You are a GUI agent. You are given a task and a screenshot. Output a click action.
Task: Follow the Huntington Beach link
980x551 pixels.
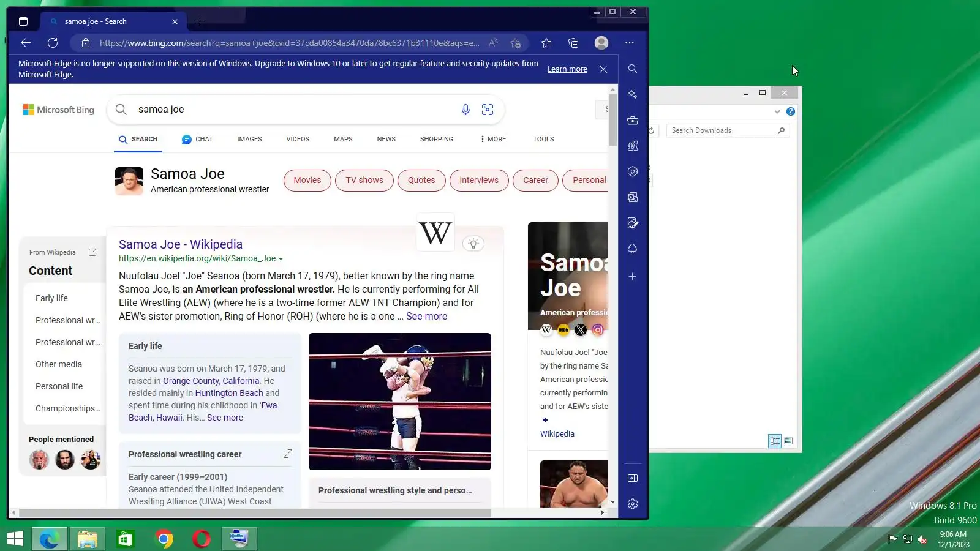229,393
